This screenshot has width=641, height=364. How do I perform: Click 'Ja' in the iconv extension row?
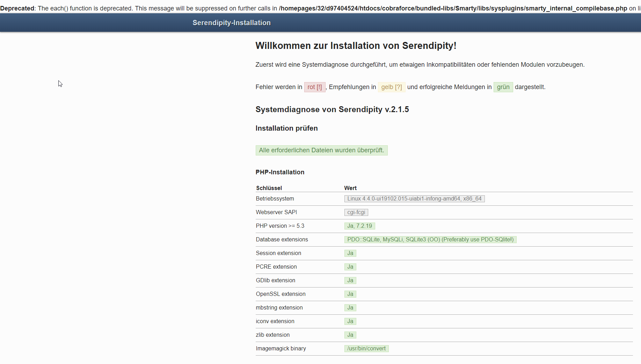click(x=350, y=321)
